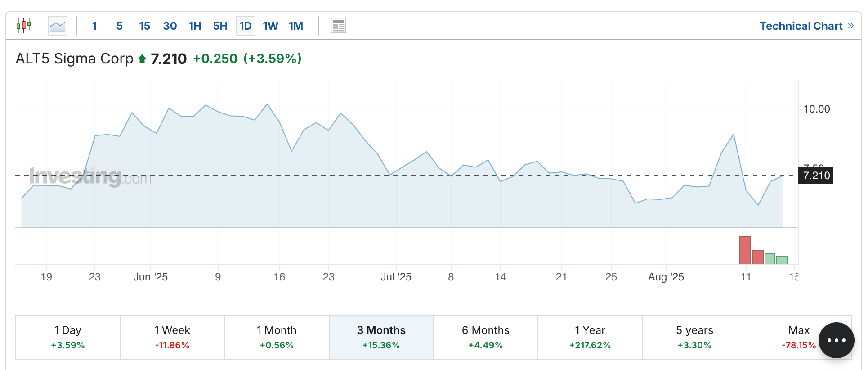The height and width of the screenshot is (370, 868).
Task: Choose the 1H interval
Action: pyautogui.click(x=195, y=26)
